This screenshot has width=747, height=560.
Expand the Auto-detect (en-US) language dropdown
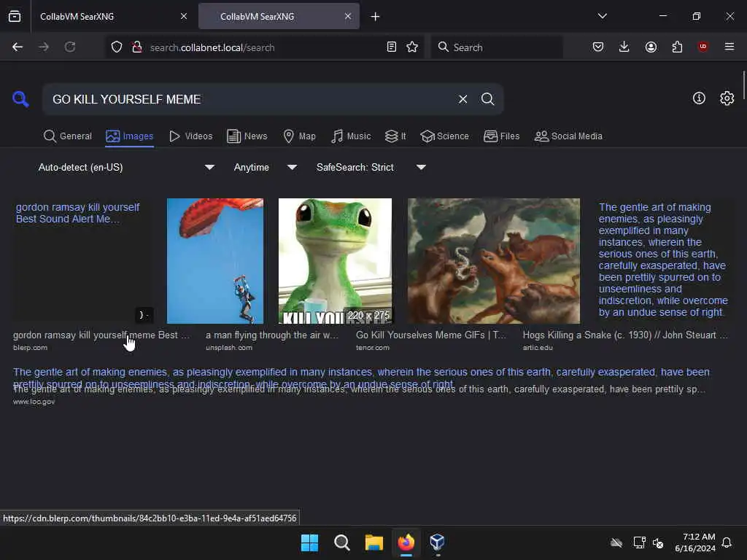(x=126, y=167)
